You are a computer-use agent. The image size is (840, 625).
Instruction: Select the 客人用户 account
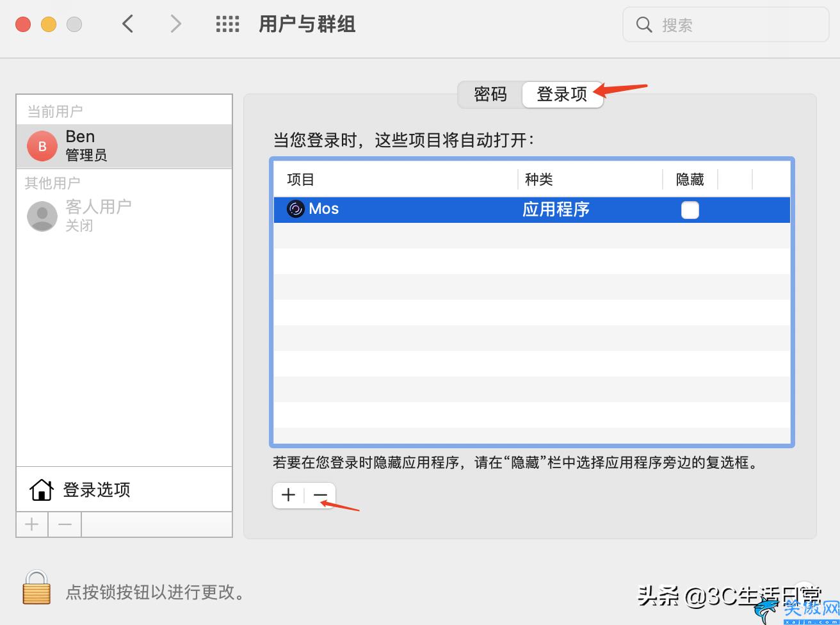click(124, 216)
